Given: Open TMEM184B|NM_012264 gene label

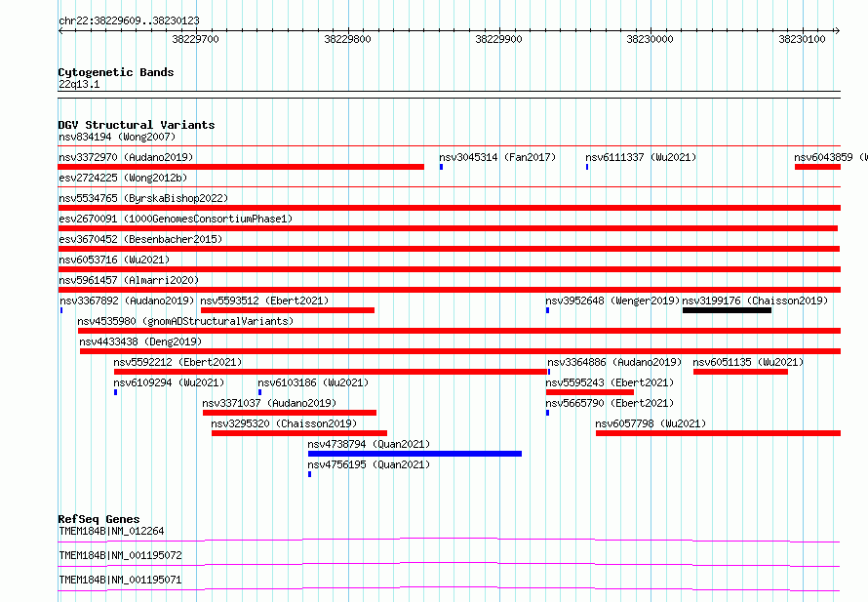Looking at the screenshot, I should [x=111, y=531].
